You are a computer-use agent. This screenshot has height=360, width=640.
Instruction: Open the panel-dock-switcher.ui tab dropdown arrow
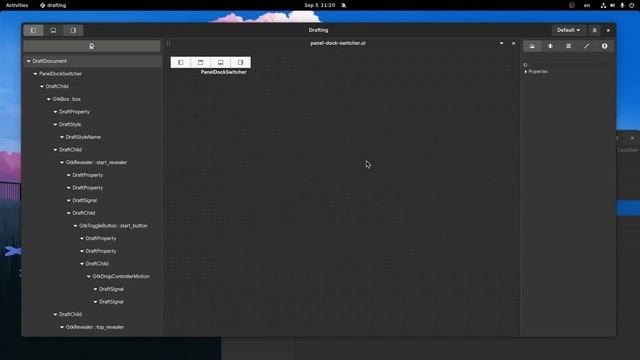[501, 43]
